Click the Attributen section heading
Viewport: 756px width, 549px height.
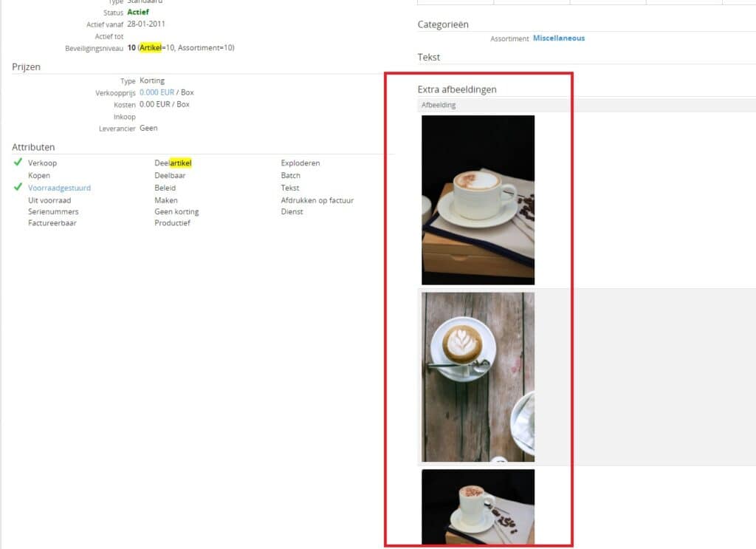tap(33, 147)
